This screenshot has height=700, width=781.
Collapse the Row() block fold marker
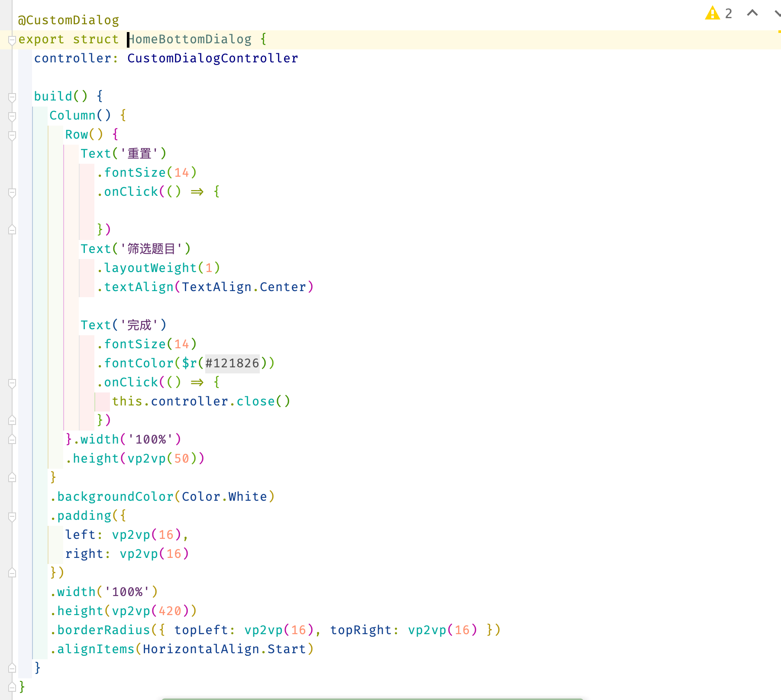coord(12,136)
